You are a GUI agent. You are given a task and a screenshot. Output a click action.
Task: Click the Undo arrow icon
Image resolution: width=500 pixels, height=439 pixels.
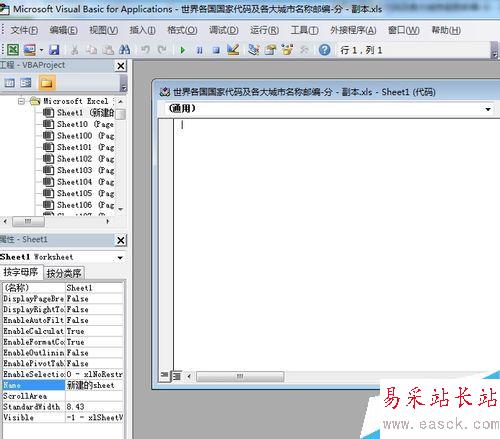click(x=145, y=50)
